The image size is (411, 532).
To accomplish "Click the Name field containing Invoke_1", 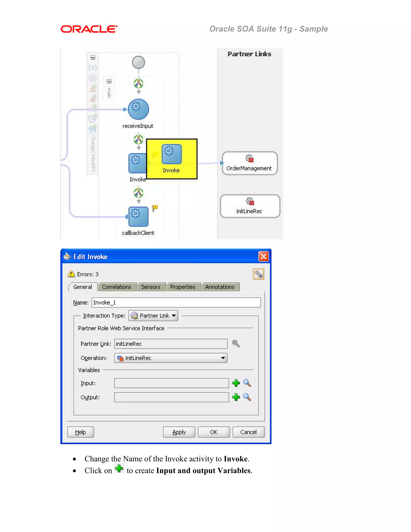I will (x=176, y=303).
